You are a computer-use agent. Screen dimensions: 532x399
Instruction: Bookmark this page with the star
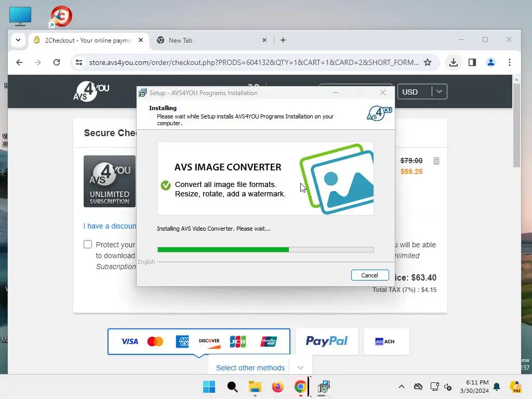(x=428, y=62)
